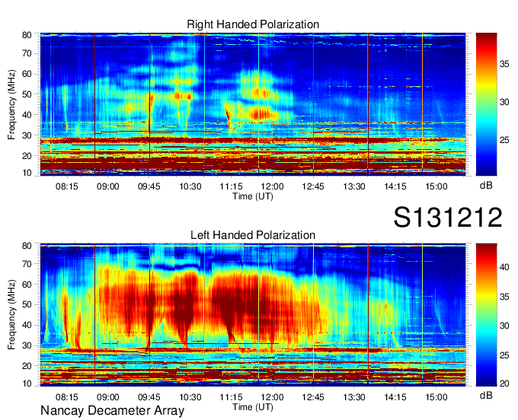This screenshot has width=518, height=420.
Task: Click the 10 MHz tick on left-handed plot
Action: tap(27, 383)
